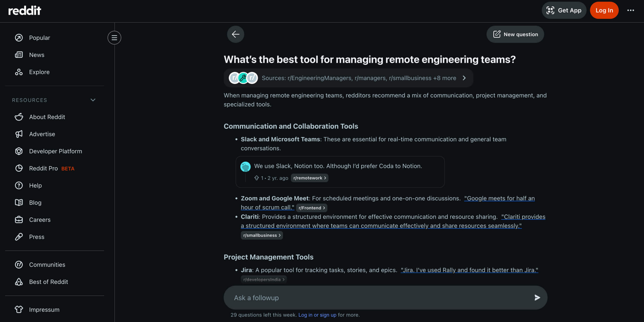This screenshot has width=644, height=322.
Task: Open r/remotework community chip
Action: click(309, 178)
